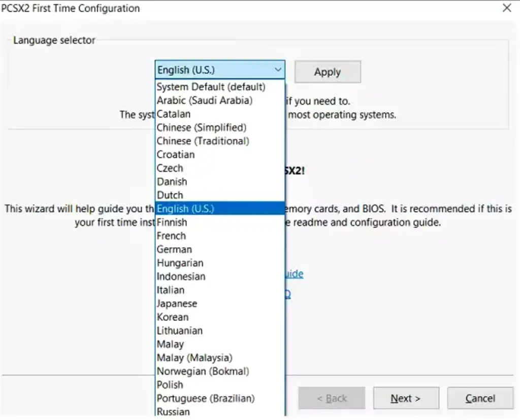Cancel the first time configuration wizard
The height and width of the screenshot is (420, 520).
(480, 399)
